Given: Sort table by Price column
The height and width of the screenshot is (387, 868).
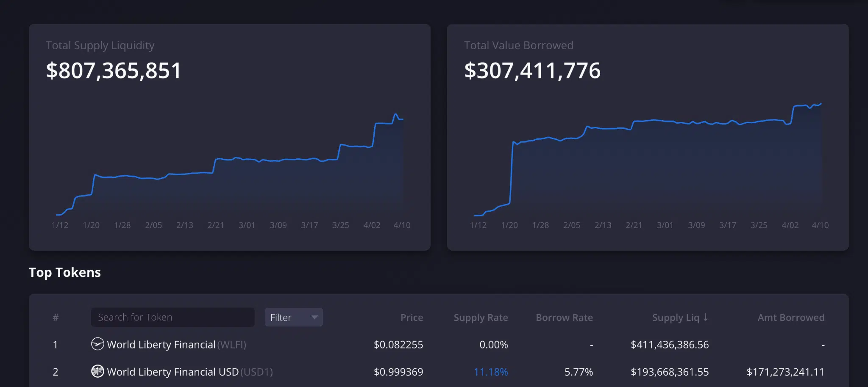Looking at the screenshot, I should tap(411, 317).
